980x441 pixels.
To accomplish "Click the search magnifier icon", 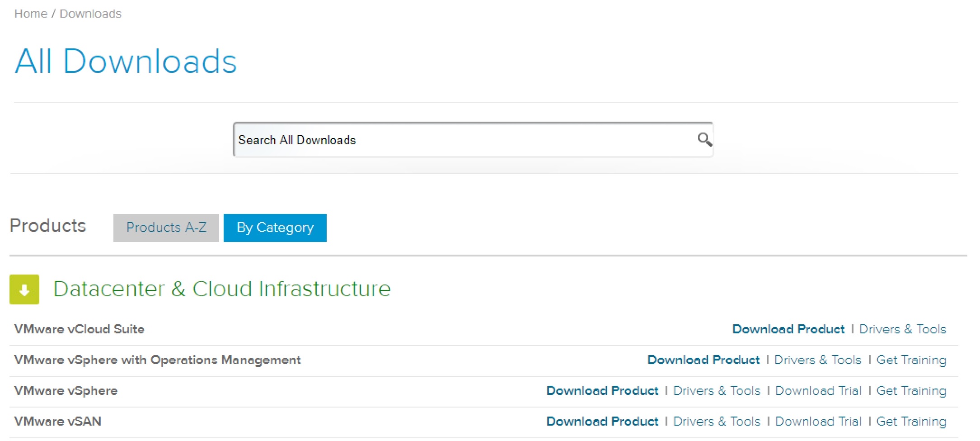I will coord(704,140).
